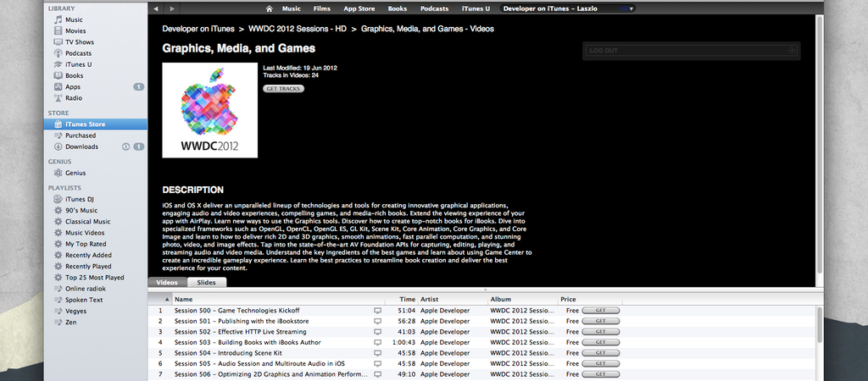Open Music store tab
The height and width of the screenshot is (381, 868).
(292, 8)
